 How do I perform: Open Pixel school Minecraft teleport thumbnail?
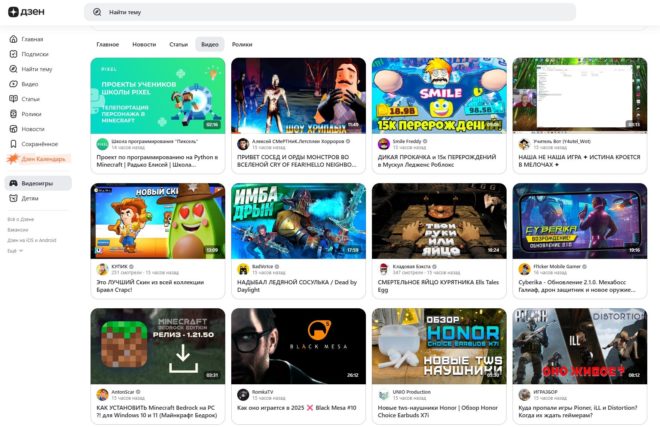(x=158, y=96)
